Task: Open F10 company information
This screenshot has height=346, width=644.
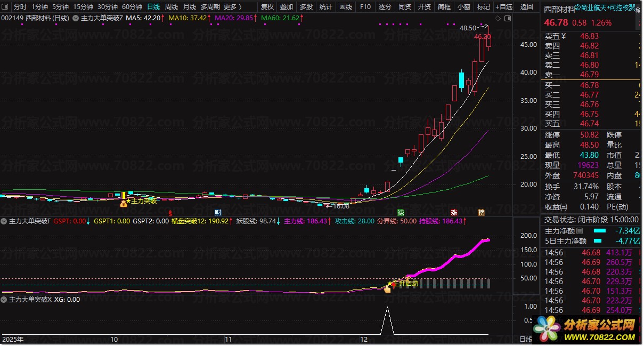Action: (x=365, y=7)
